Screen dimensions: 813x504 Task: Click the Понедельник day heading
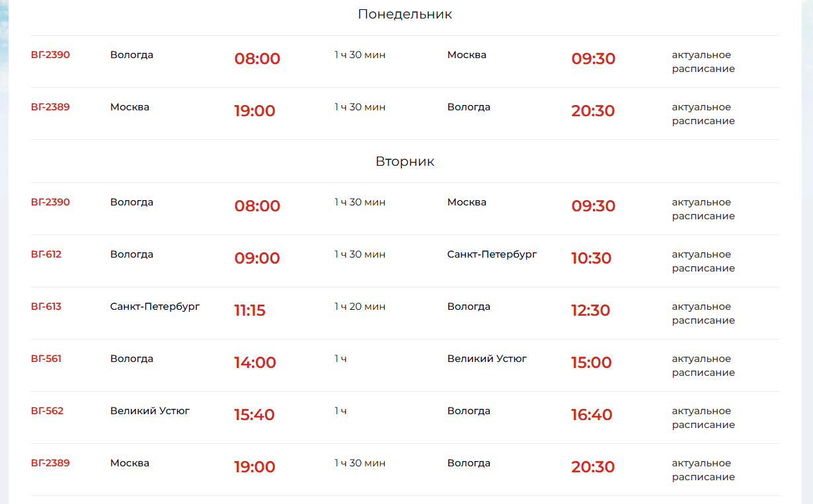(405, 15)
